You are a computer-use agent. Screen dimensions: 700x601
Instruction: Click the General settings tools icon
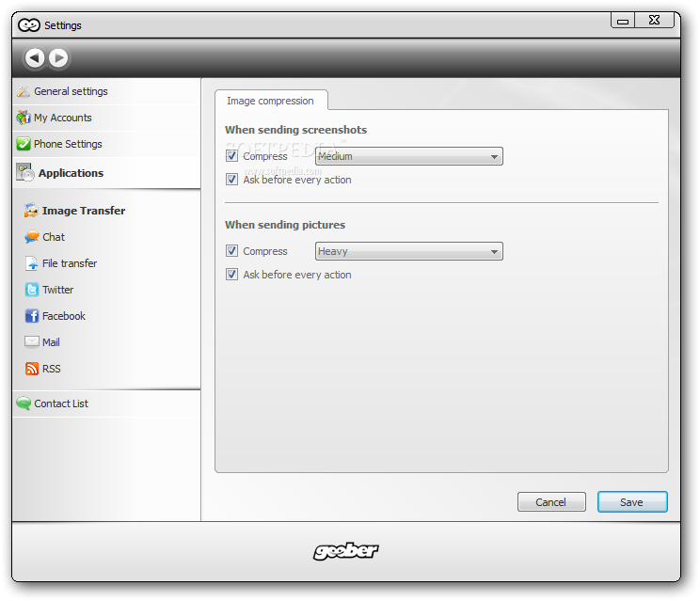[x=24, y=91]
